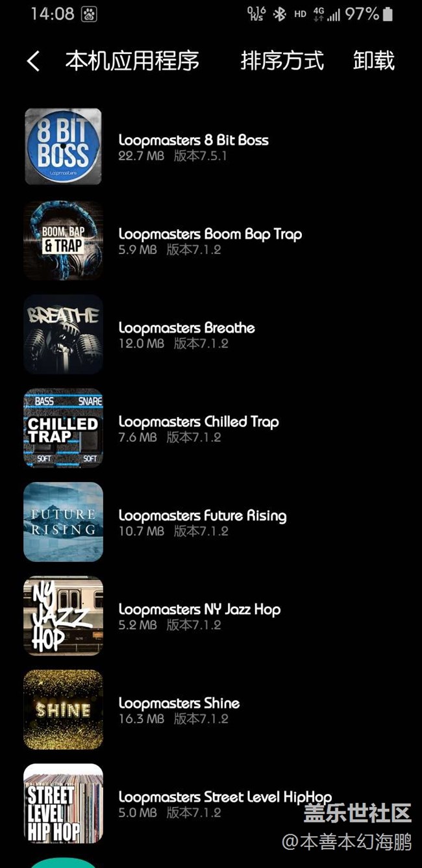Tap the Street Level Hip Hop icon

coord(63,803)
